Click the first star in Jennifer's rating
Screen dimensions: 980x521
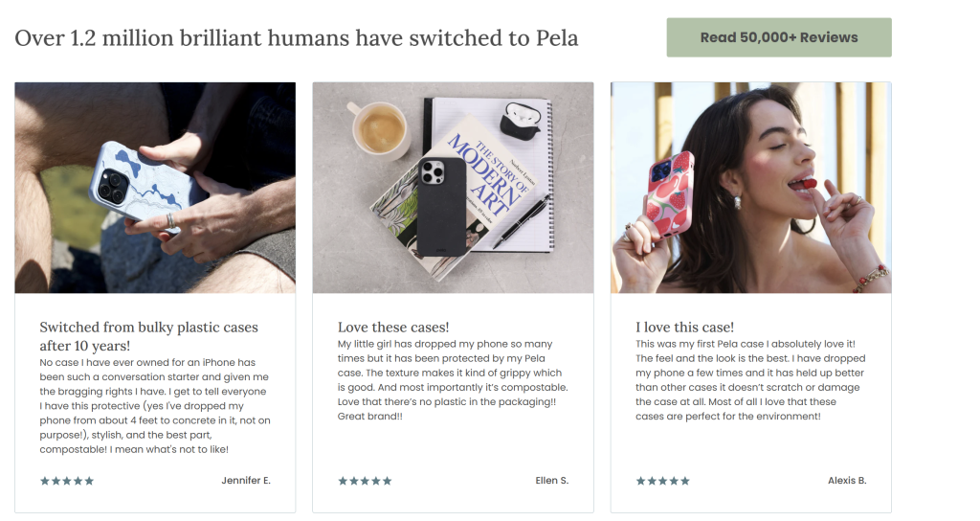pos(45,481)
